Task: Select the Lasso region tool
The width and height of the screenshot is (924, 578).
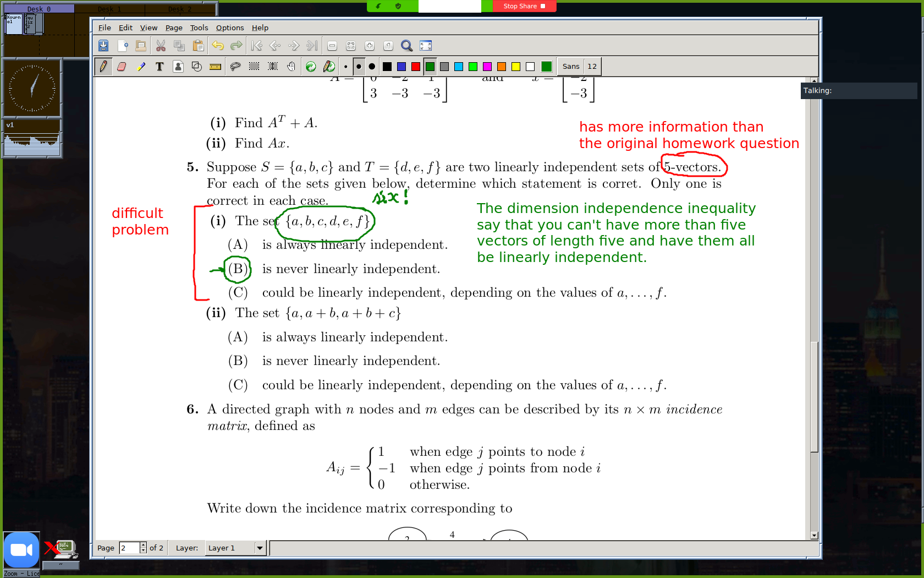Action: coord(235,67)
